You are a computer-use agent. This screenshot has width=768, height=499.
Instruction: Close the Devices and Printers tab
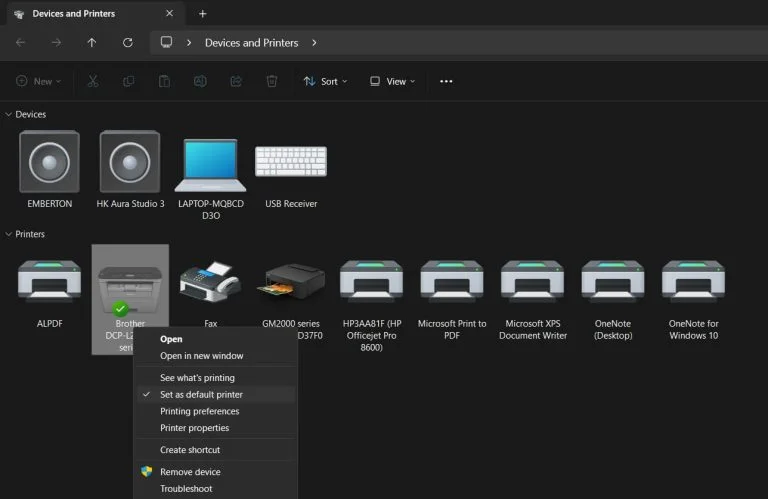(169, 13)
